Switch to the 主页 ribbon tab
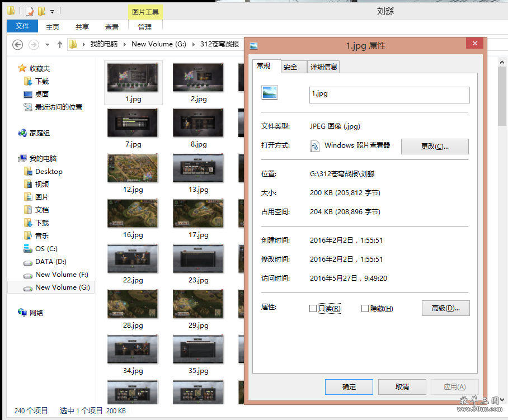The height and width of the screenshot is (420, 508). tap(53, 27)
